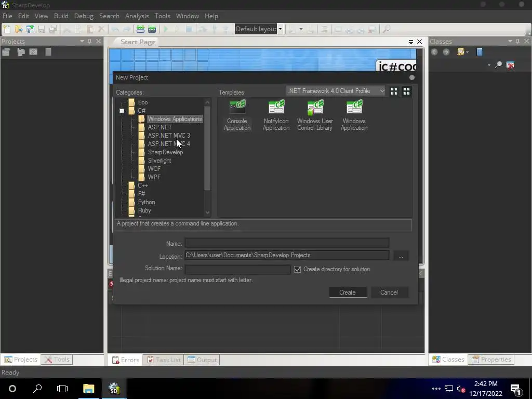Click in the project Name field
The width and height of the screenshot is (532, 399).
click(x=287, y=243)
